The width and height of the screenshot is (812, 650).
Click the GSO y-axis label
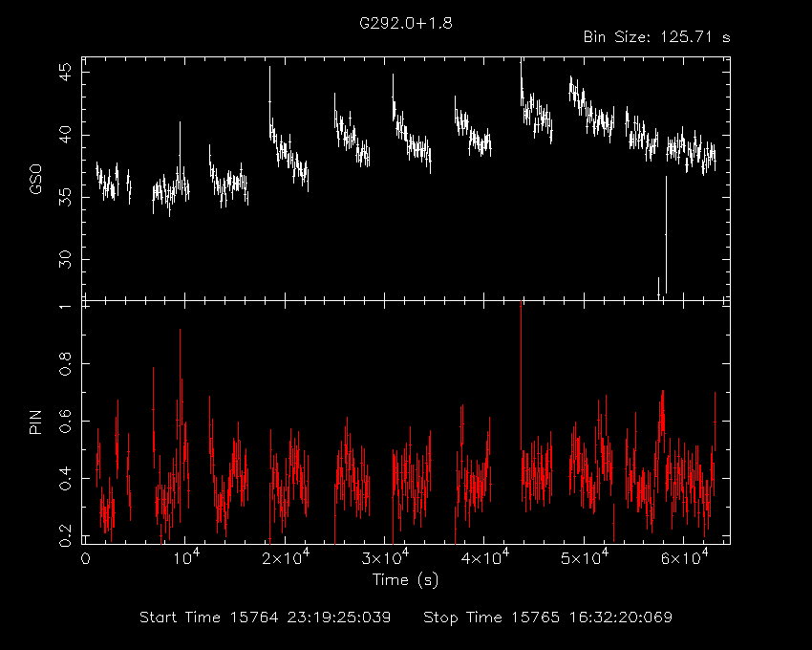35,180
